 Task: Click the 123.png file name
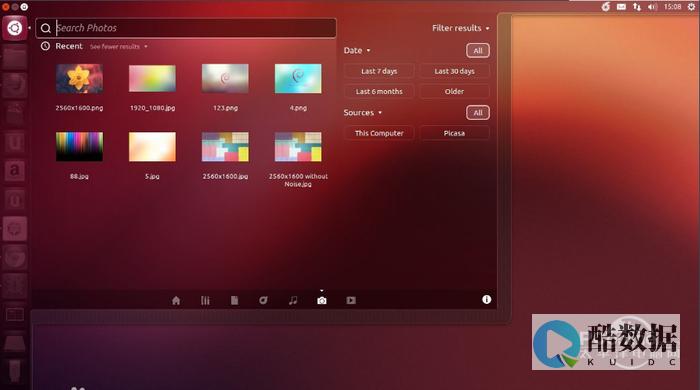point(225,108)
